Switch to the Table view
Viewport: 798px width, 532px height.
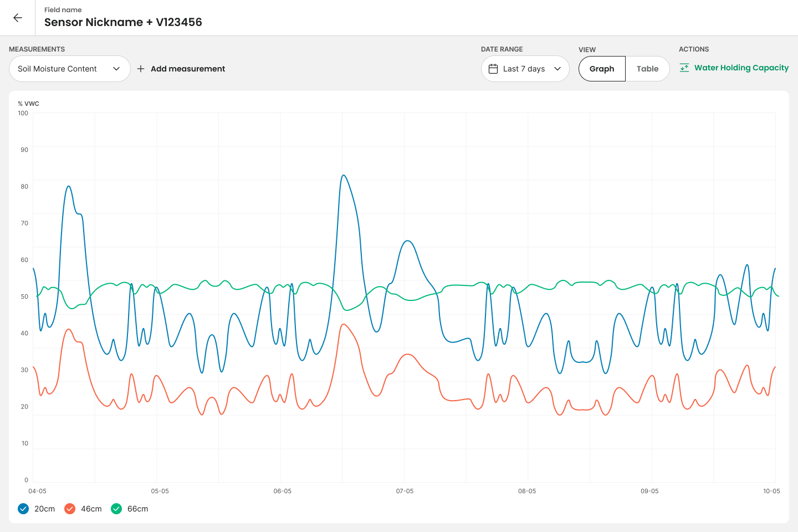pyautogui.click(x=647, y=69)
